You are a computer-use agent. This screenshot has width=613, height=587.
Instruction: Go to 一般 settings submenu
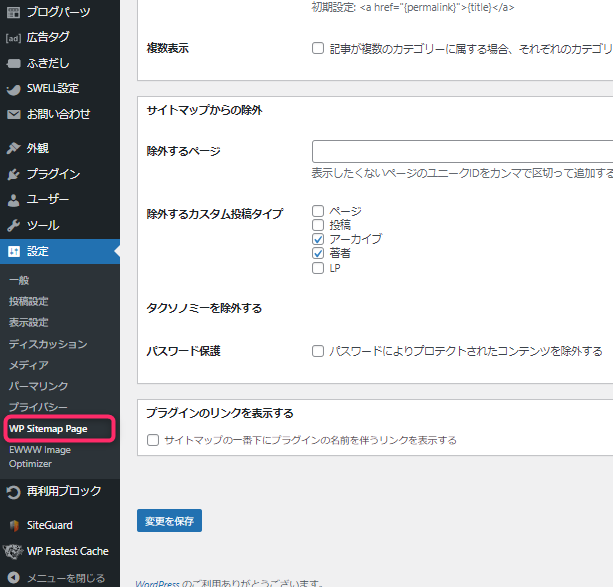click(19, 280)
